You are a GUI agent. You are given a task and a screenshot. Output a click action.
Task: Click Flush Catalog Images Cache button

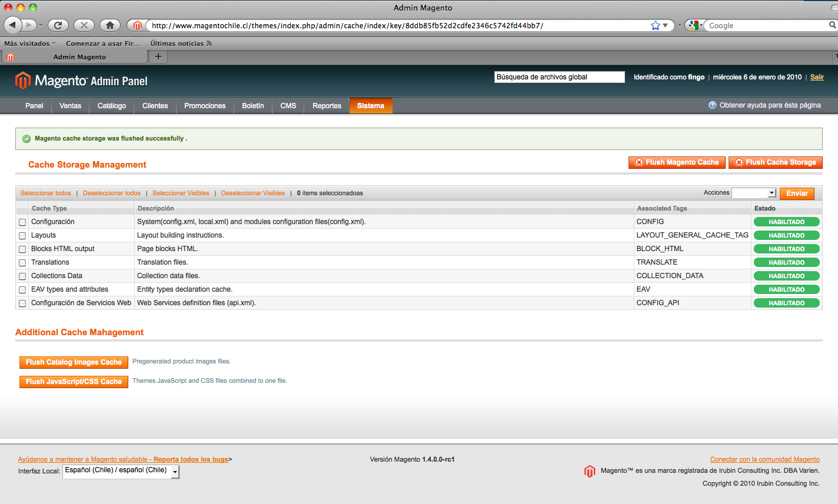point(74,362)
